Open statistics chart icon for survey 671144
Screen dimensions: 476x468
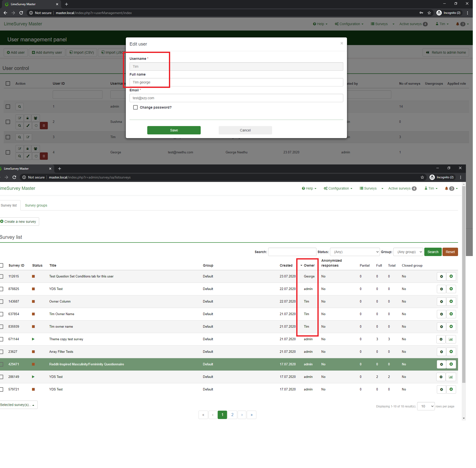tap(451, 339)
